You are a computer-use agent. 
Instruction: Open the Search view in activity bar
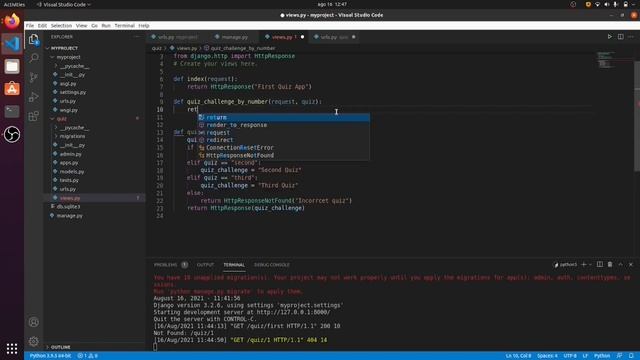(34, 58)
